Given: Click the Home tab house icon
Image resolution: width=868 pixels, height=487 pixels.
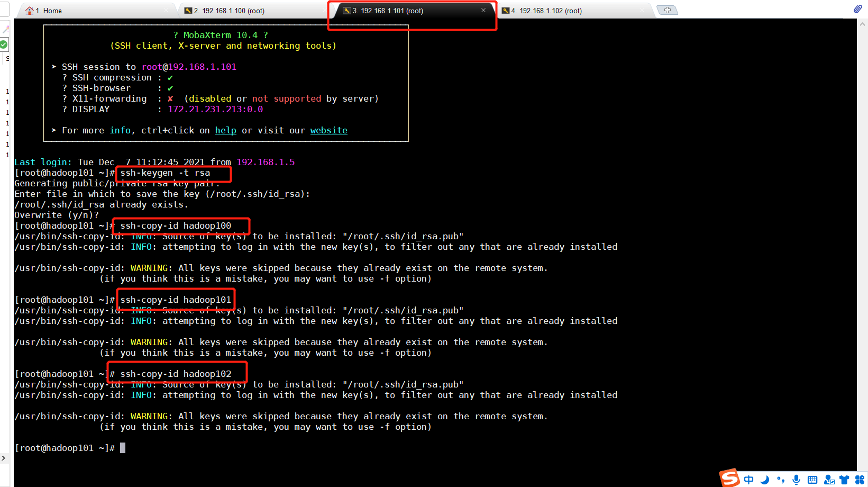Looking at the screenshot, I should click(29, 11).
